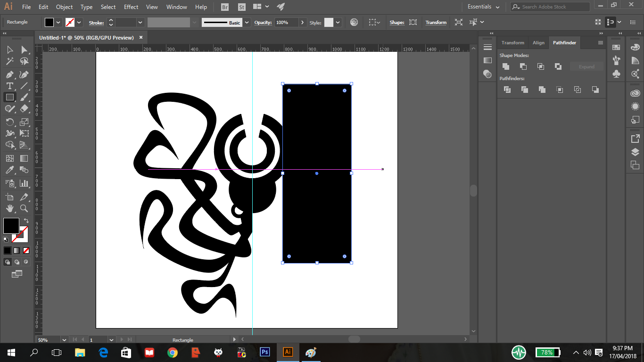The image size is (644, 362).
Task: Open stroke color dropdown in control bar
Action: pyautogui.click(x=79, y=22)
